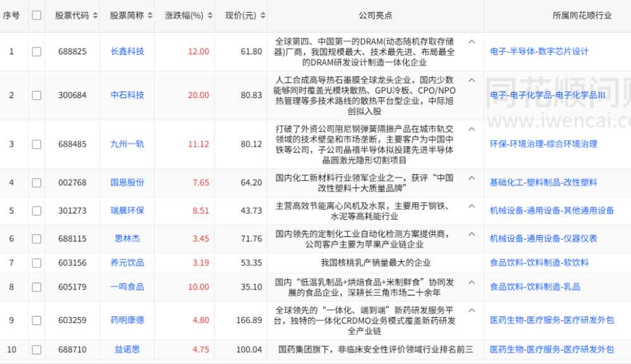The image size is (631, 364).
Task: Collapse 瑞晨环保 company highlight text
Action: (x=472, y=207)
